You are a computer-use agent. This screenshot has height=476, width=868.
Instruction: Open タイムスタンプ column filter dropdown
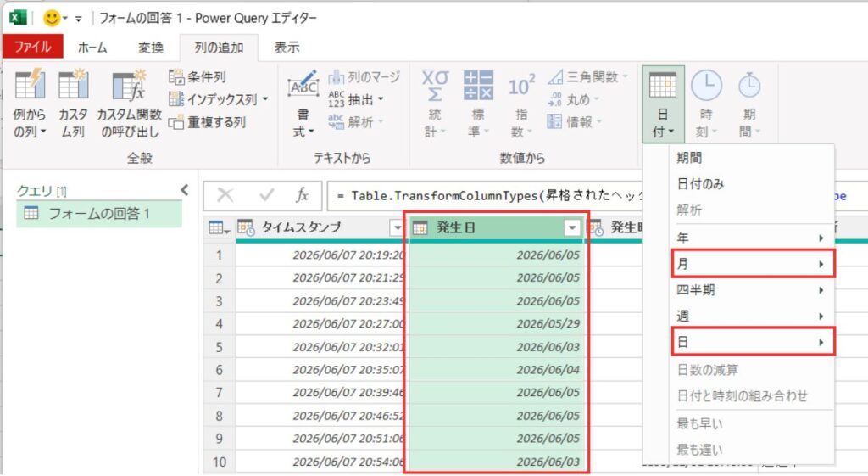click(x=397, y=227)
